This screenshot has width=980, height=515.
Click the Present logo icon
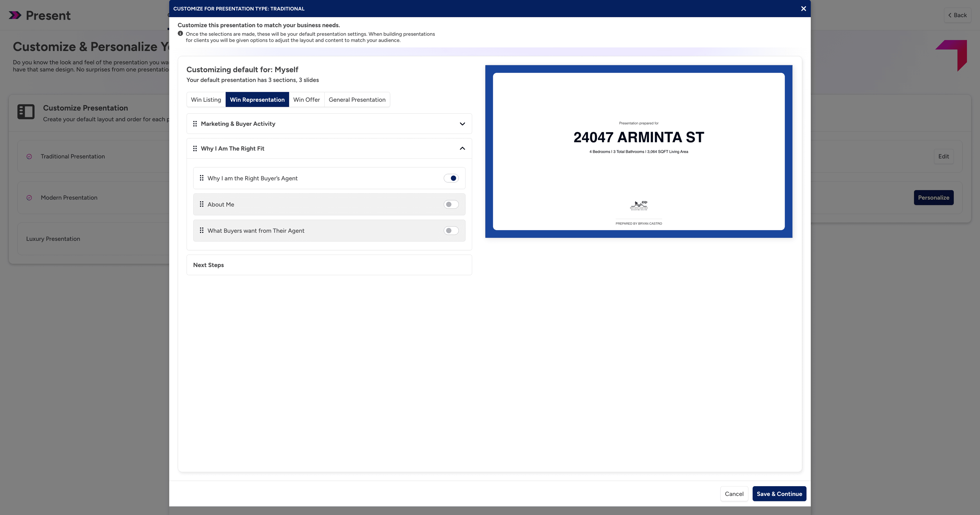pyautogui.click(x=15, y=15)
